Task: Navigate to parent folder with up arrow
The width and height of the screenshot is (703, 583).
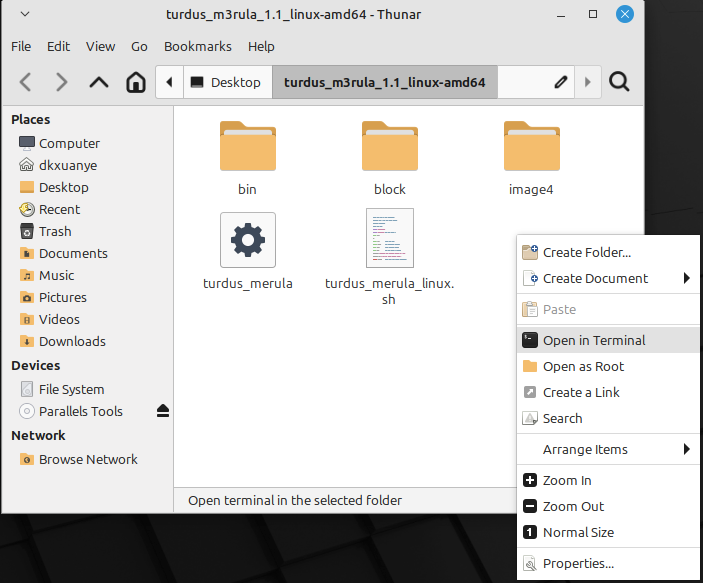Action: click(98, 82)
